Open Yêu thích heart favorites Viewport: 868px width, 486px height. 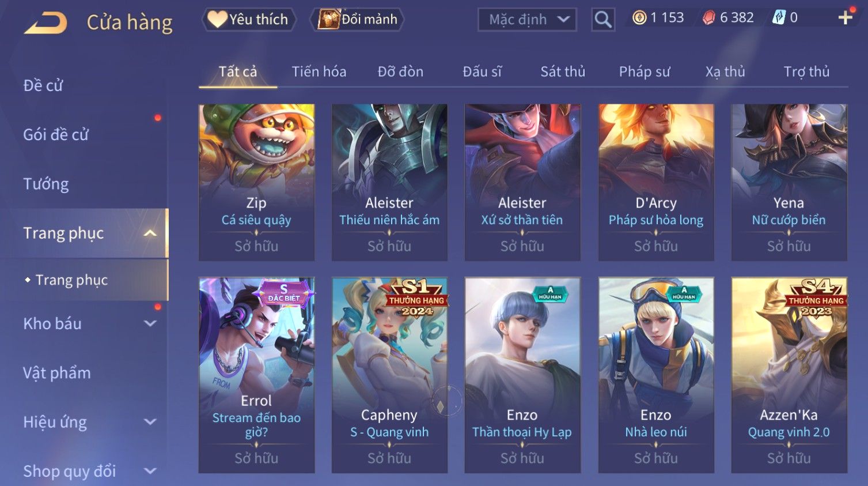249,20
